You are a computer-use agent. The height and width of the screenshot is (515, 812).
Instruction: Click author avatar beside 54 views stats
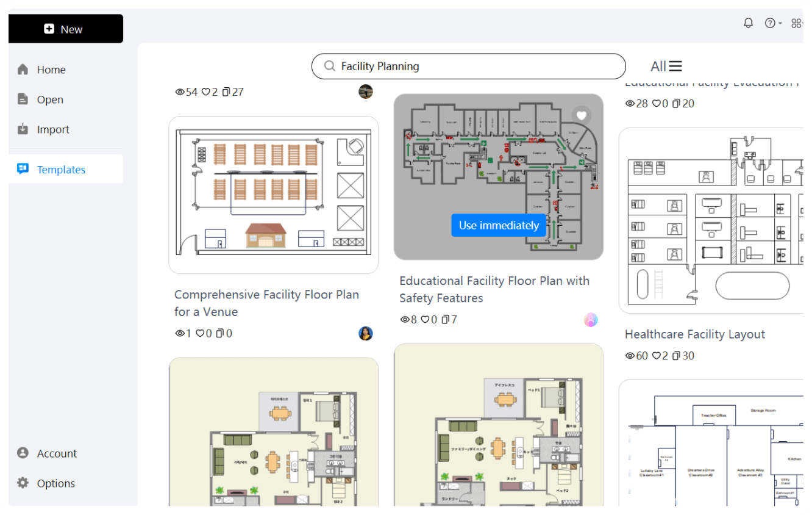(366, 92)
